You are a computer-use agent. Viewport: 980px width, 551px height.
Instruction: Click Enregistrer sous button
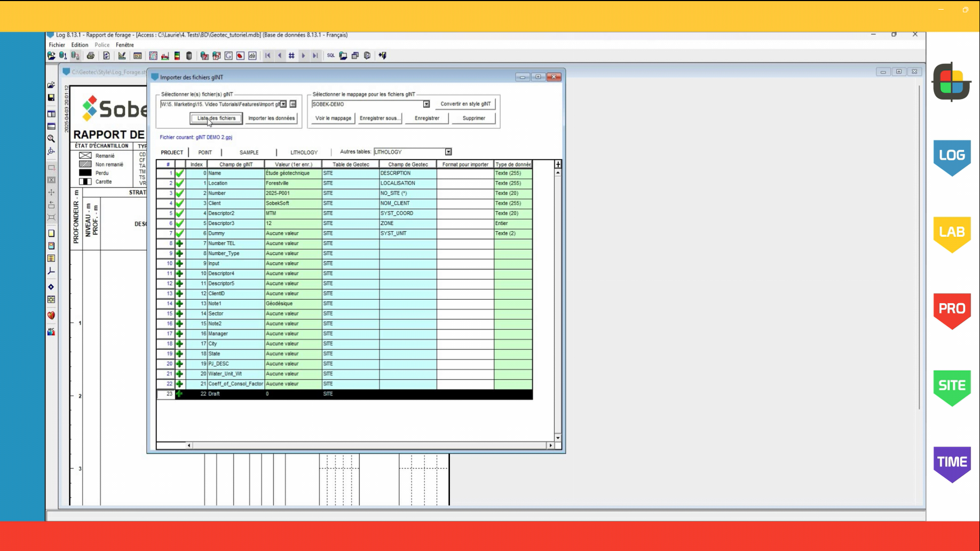(x=380, y=119)
